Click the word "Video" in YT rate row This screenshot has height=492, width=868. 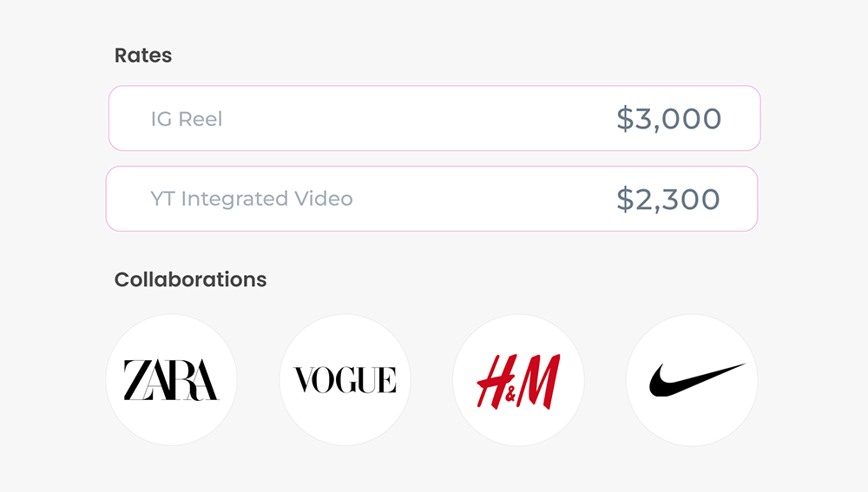pyautogui.click(x=324, y=199)
